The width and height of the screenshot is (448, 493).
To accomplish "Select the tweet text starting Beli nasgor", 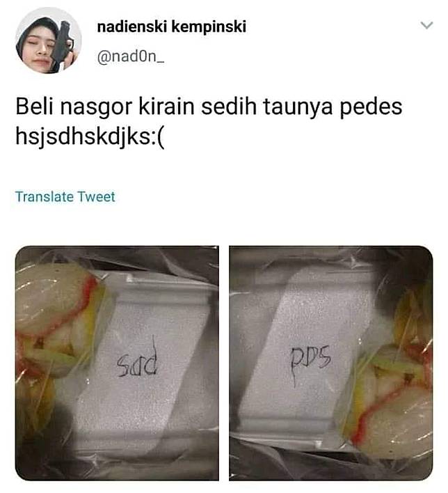I will [209, 122].
